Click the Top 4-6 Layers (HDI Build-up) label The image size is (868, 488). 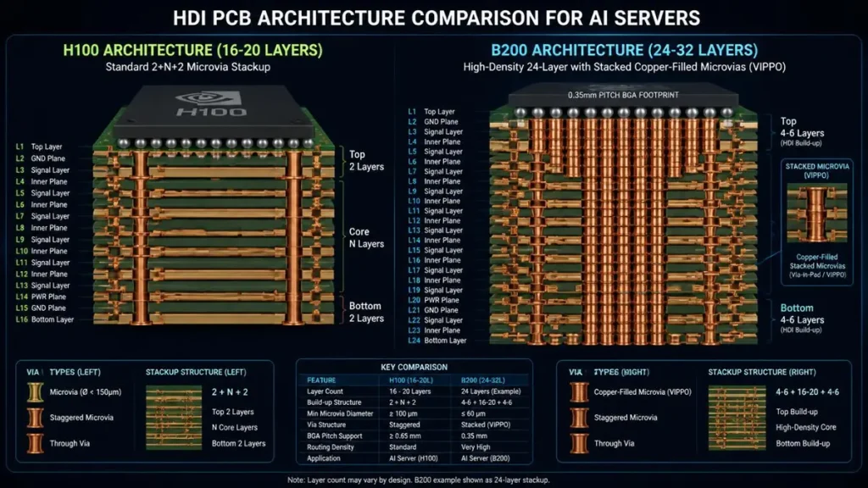point(802,131)
